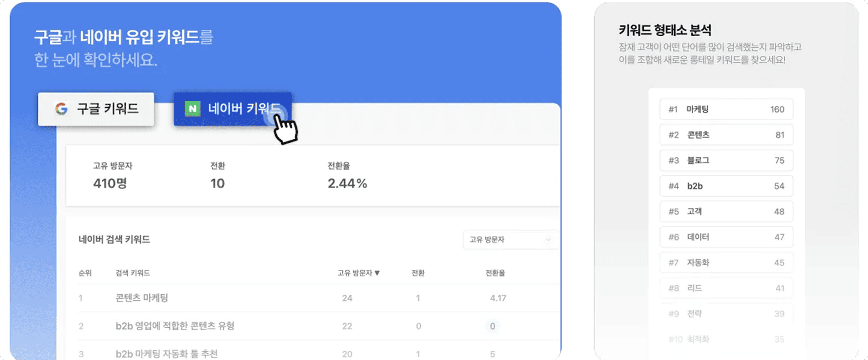
Task: Click the #2 콘텐츠 morpheme item
Action: [x=726, y=135]
